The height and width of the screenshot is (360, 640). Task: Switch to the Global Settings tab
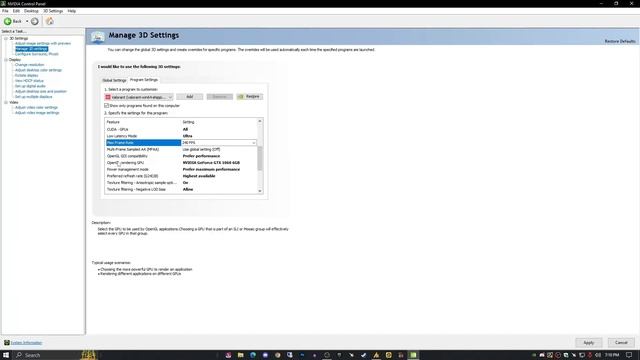tap(114, 80)
